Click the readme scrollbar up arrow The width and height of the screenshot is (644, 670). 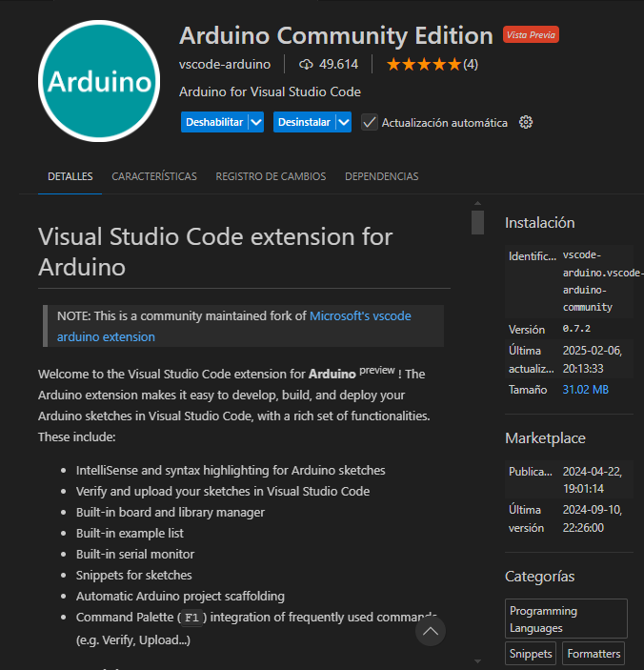pyautogui.click(x=477, y=203)
